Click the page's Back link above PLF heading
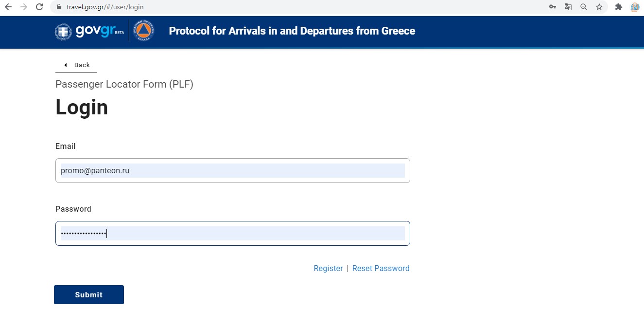644x310 pixels. (x=78, y=65)
